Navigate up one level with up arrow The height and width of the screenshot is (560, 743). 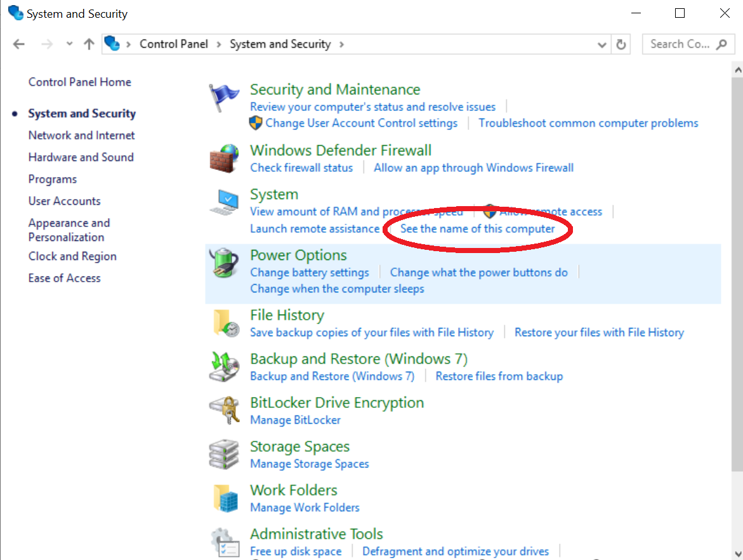coord(89,44)
